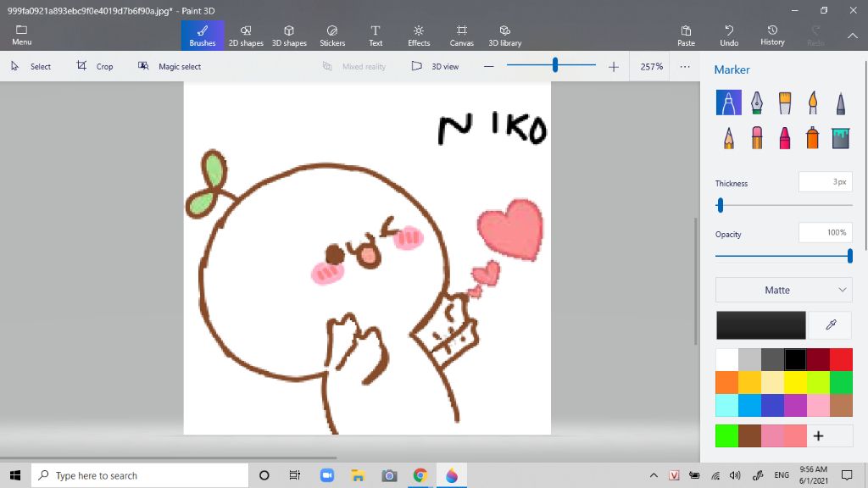Choose the bright green custom swatch
Screen dimensions: 868x488
[x=726, y=436]
